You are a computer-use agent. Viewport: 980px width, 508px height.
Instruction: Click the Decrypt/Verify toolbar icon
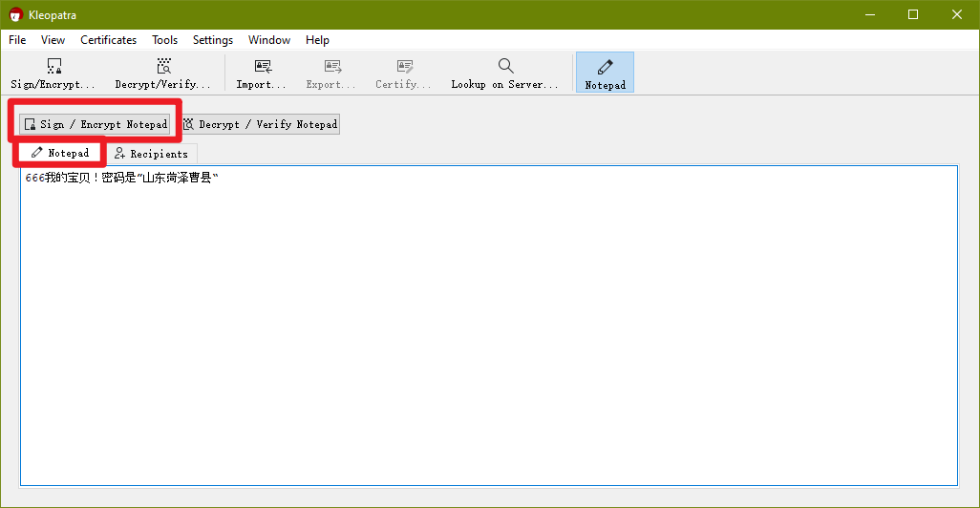click(x=164, y=66)
